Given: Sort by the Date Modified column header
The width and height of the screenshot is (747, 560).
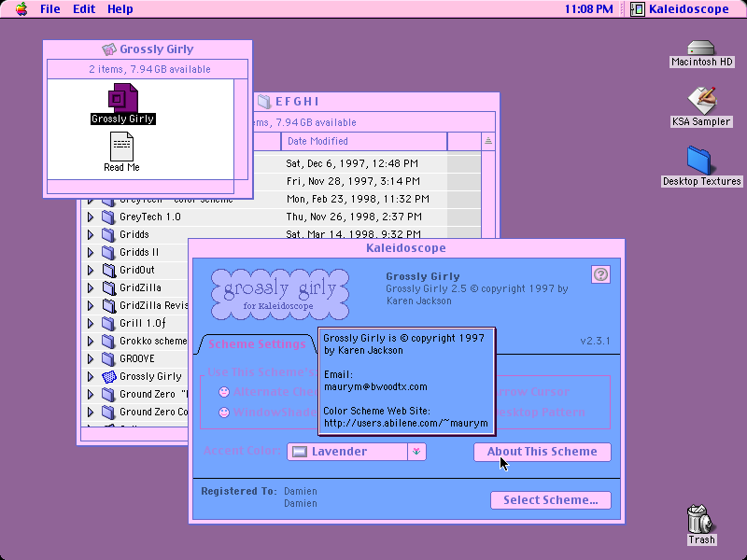Looking at the screenshot, I should (364, 141).
